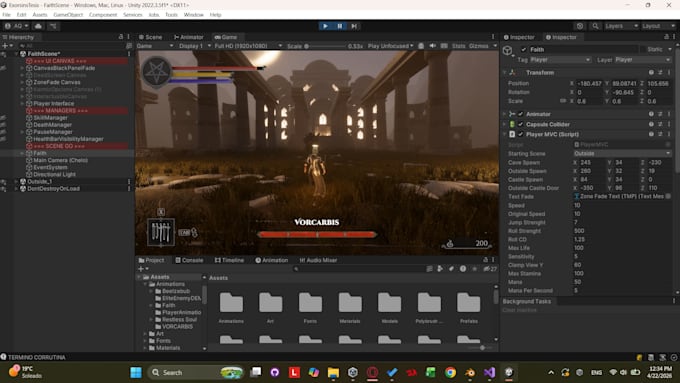Open Full HD (1920x1080) resolution dropdown
This screenshot has width=680, height=383.
tap(248, 46)
